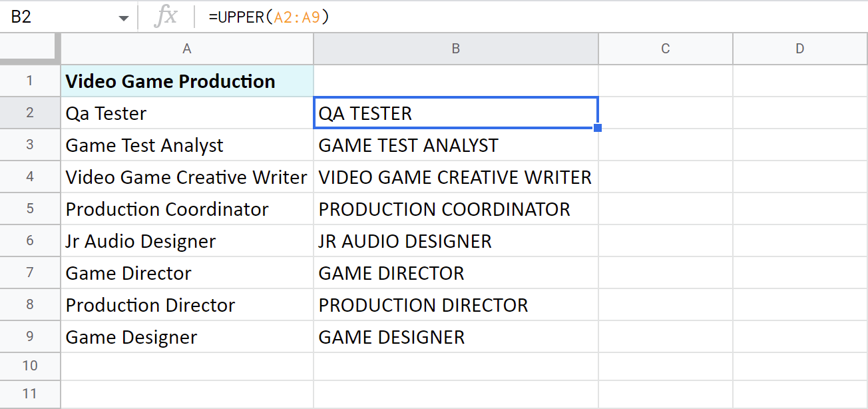The image size is (868, 409).
Task: Select row 5 header
Action: pyautogui.click(x=30, y=209)
